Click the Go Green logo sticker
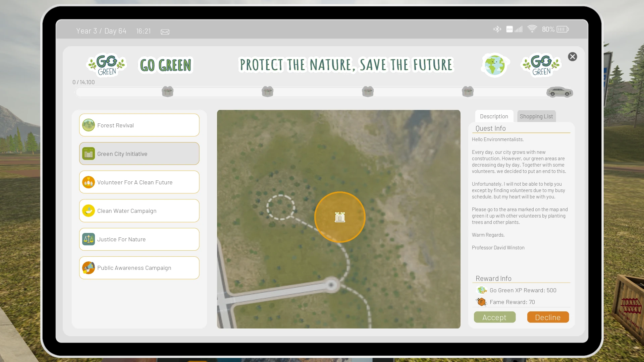644x362 pixels. pyautogui.click(x=106, y=65)
